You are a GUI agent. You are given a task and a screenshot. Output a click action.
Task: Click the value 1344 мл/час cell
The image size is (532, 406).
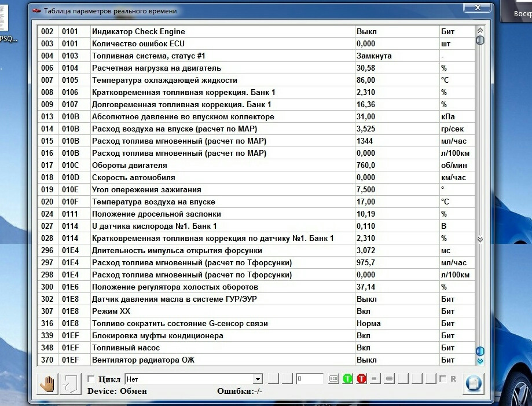(397, 141)
